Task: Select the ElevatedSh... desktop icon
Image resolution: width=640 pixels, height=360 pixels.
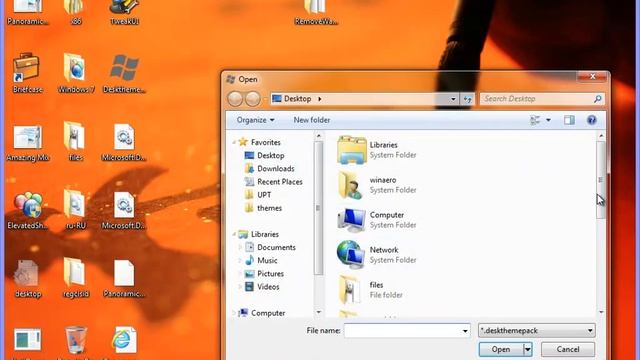Action: (x=28, y=210)
